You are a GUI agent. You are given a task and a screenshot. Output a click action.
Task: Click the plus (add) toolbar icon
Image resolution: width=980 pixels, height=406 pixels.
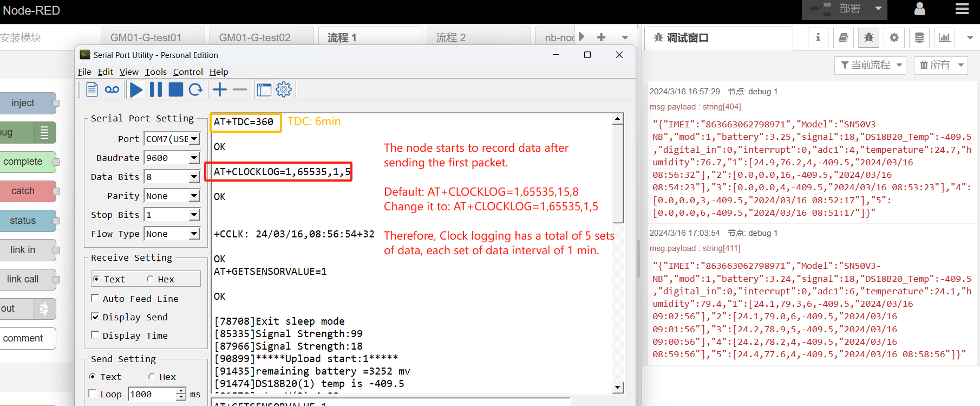pos(219,89)
